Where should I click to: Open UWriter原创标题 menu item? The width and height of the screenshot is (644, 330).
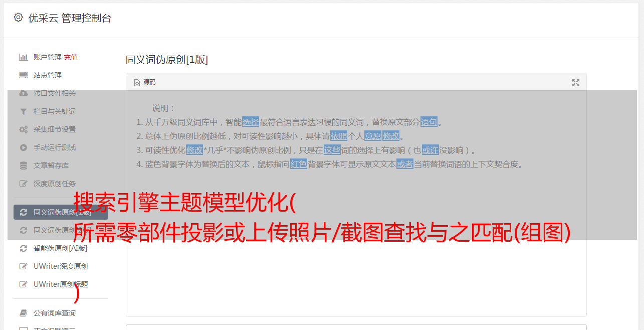[61, 284]
